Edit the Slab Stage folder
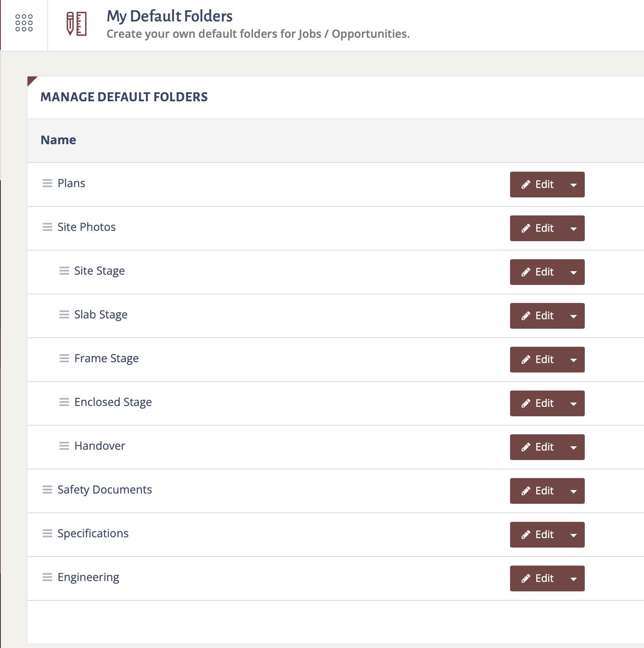 point(537,316)
